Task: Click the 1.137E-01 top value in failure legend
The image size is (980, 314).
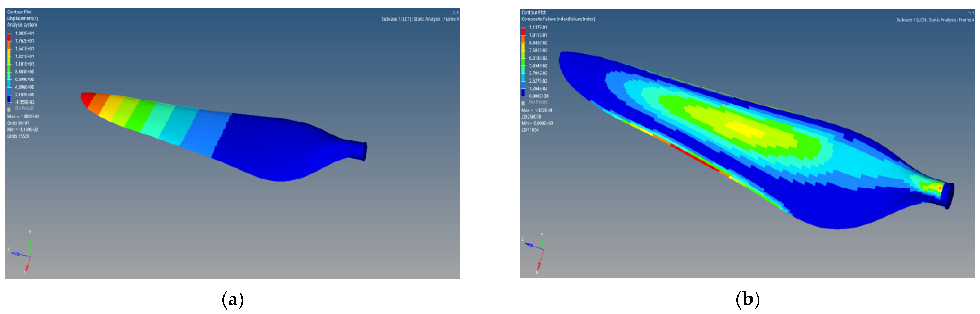Action: (538, 27)
